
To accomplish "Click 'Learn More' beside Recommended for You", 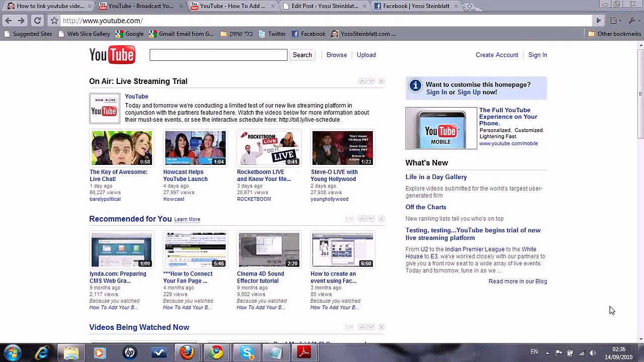I will pos(187,219).
